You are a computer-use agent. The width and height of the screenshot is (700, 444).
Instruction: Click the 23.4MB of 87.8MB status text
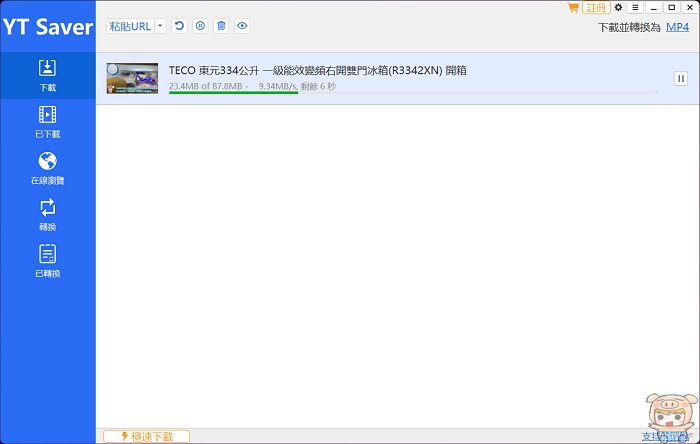205,86
